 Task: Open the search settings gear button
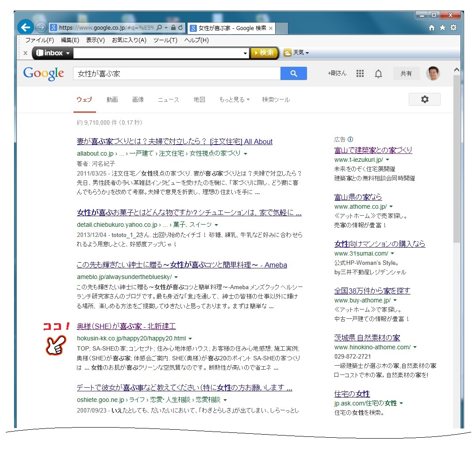pos(425,99)
